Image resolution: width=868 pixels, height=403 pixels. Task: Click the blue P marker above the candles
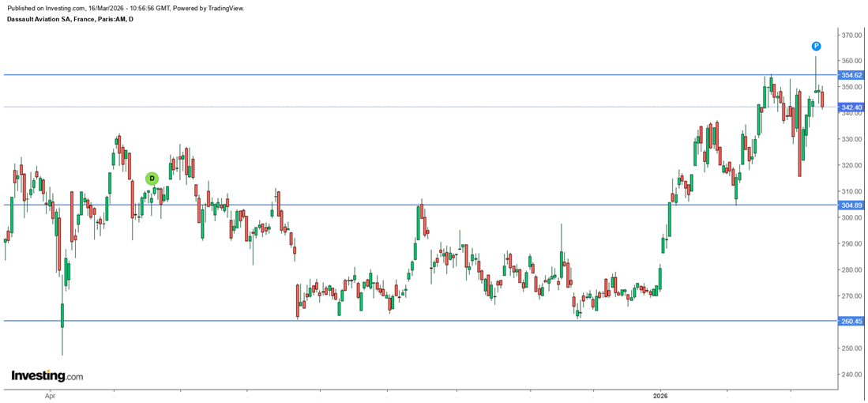pyautogui.click(x=816, y=47)
